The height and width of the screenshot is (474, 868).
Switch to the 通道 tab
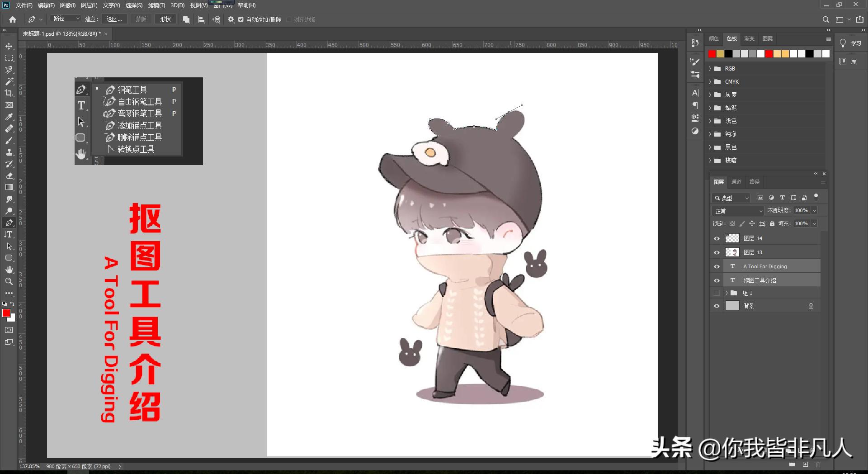[x=736, y=182]
